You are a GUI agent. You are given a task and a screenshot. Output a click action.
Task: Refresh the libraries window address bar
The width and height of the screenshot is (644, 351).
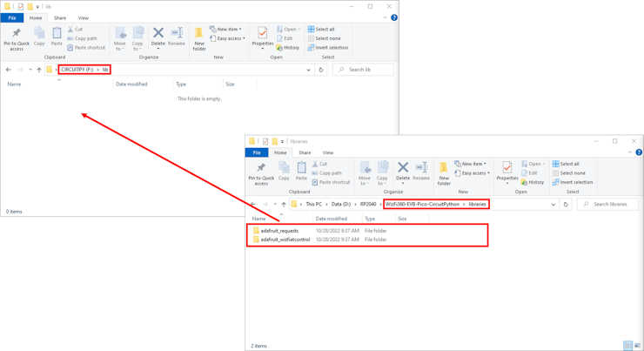566,205
